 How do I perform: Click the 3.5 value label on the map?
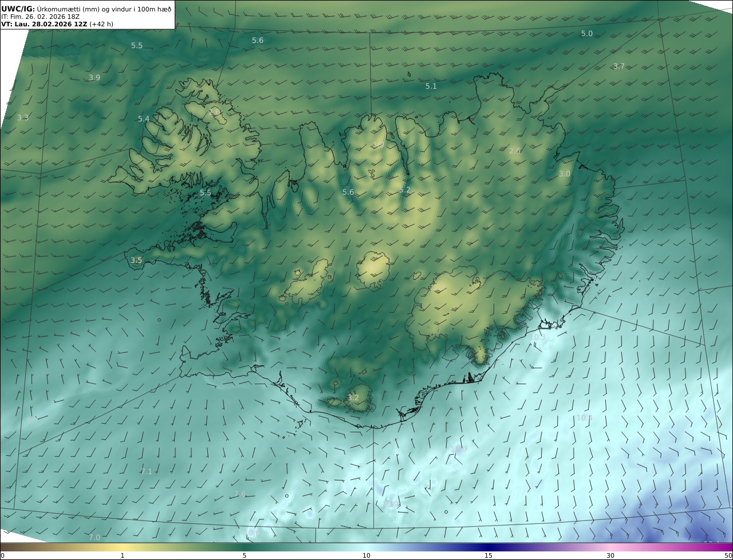point(136,261)
